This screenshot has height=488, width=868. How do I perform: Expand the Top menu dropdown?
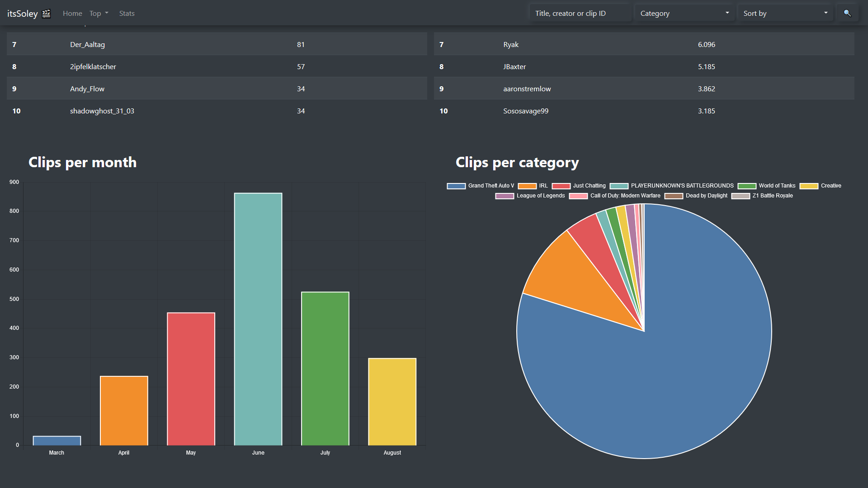pos(99,14)
